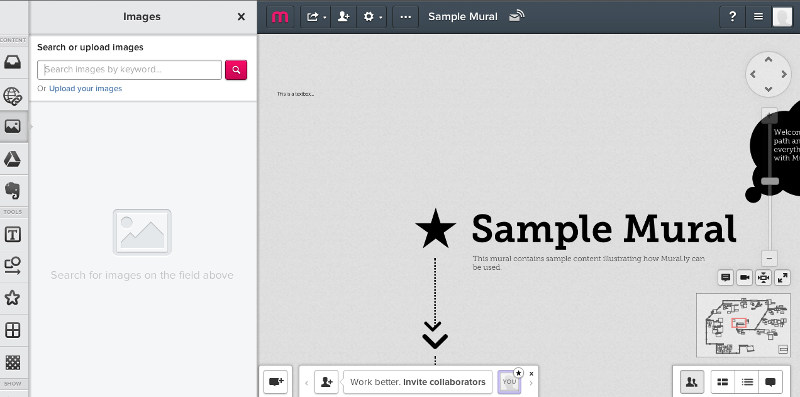
Task: Open the share export dropdown
Action: 315,17
